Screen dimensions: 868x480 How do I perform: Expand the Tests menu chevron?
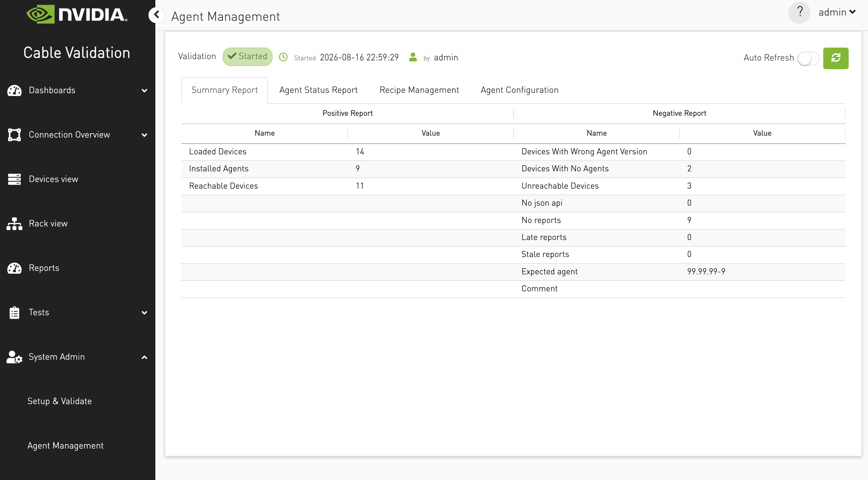144,313
